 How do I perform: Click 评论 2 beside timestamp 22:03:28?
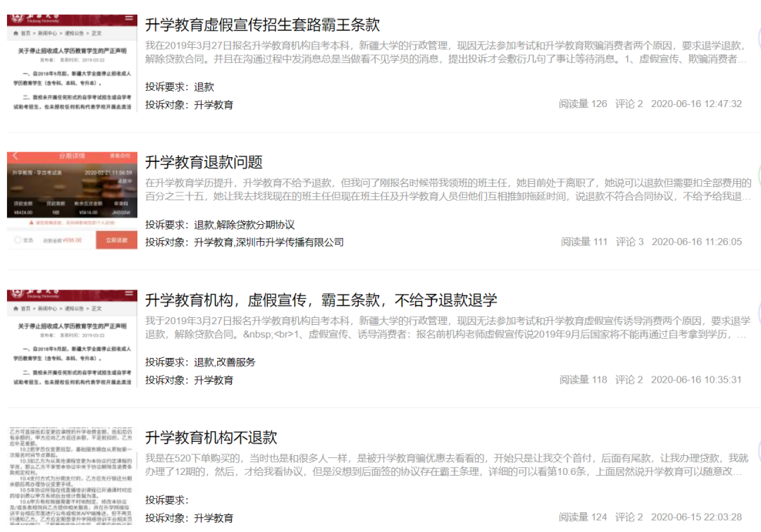(x=629, y=517)
